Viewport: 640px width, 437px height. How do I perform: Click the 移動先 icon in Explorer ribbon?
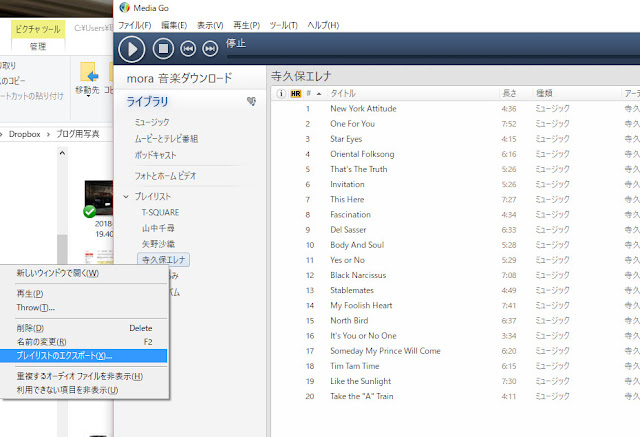[89, 73]
